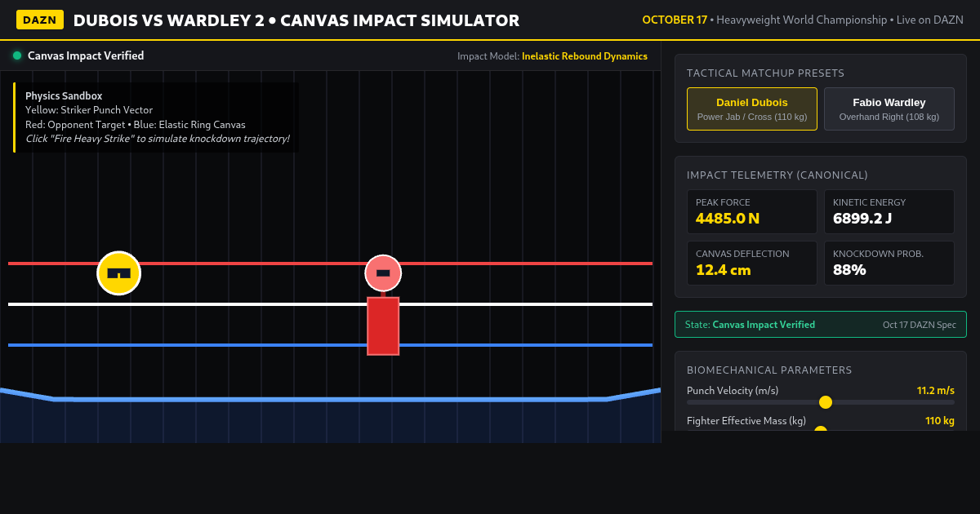This screenshot has width=980, height=514.
Task: Select the Fabio Wardley preset
Action: [889, 109]
